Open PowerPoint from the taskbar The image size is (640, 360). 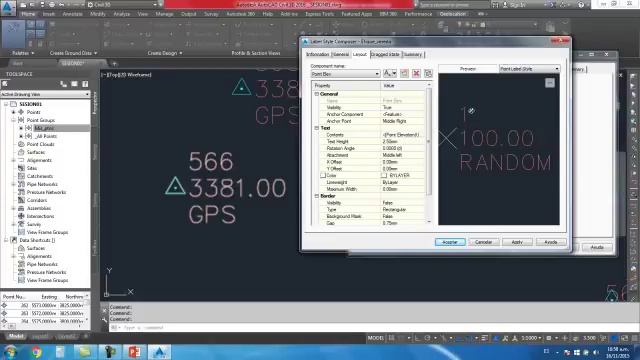(134, 352)
